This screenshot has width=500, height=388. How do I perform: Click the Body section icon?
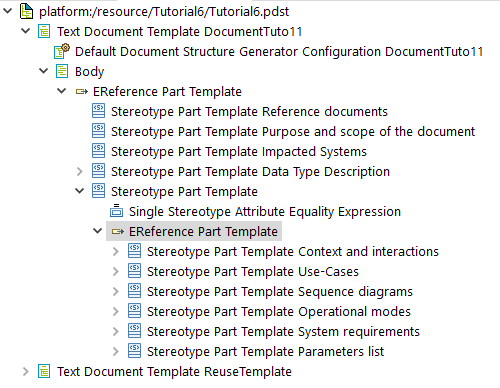tap(62, 71)
